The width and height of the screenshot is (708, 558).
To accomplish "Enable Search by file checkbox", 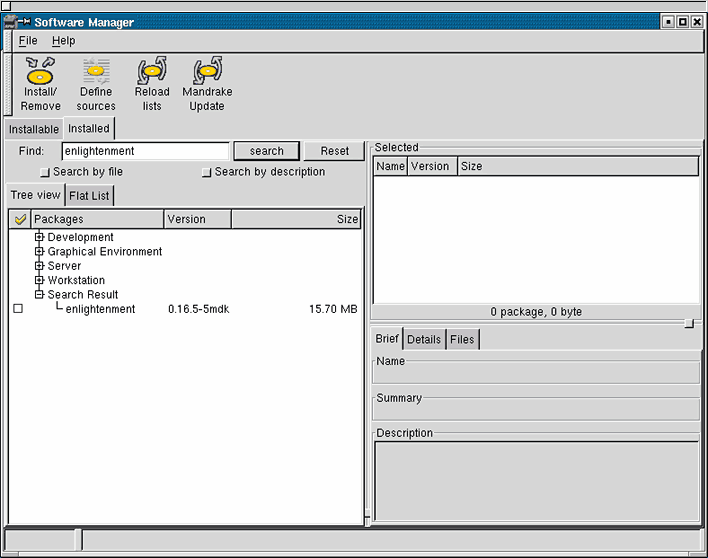I will (45, 172).
